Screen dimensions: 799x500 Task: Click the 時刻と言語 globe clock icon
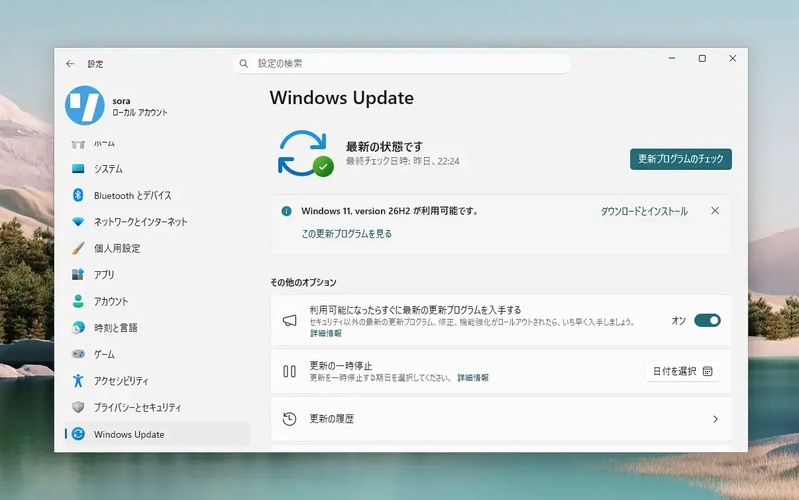[x=78, y=328]
